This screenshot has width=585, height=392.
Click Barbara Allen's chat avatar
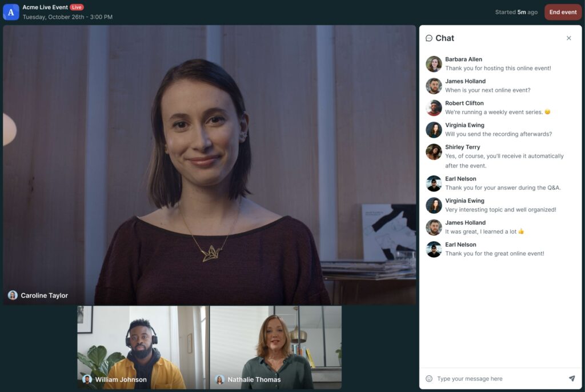[434, 64]
